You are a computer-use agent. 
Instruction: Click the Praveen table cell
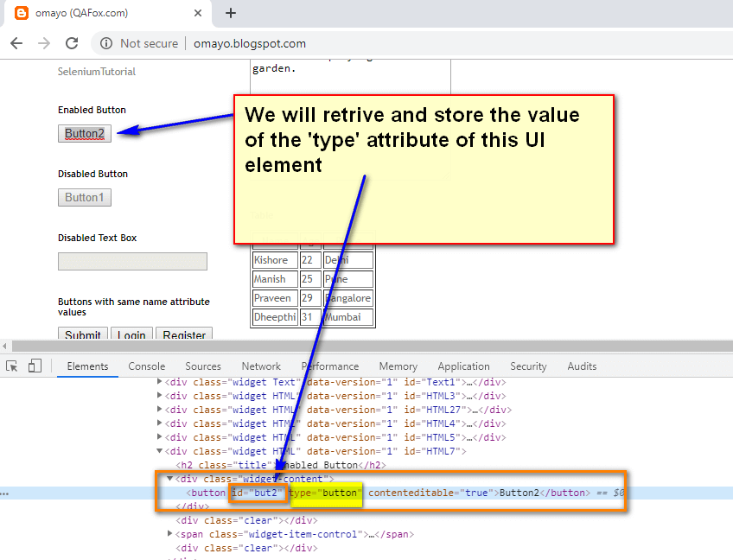pyautogui.click(x=275, y=298)
